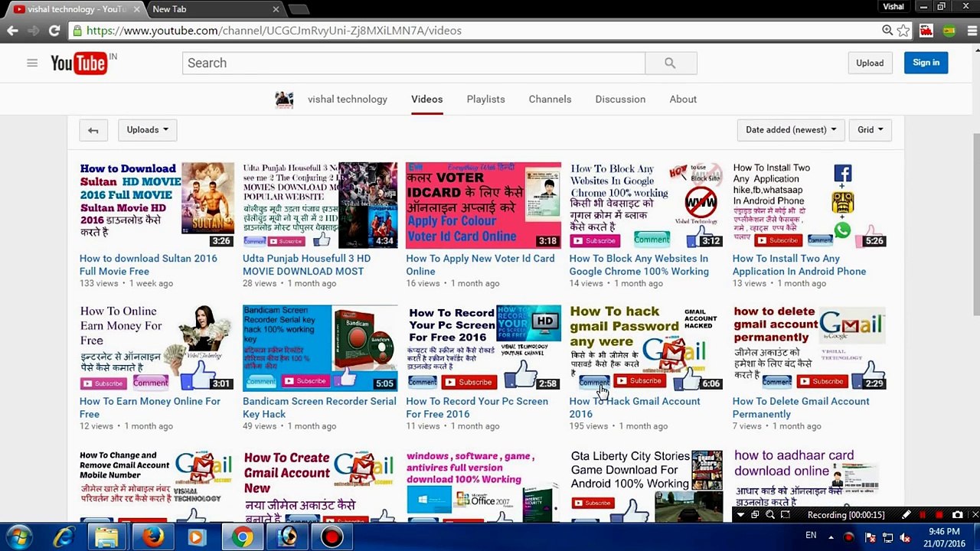Open the Grid view dropdown

coord(870,130)
